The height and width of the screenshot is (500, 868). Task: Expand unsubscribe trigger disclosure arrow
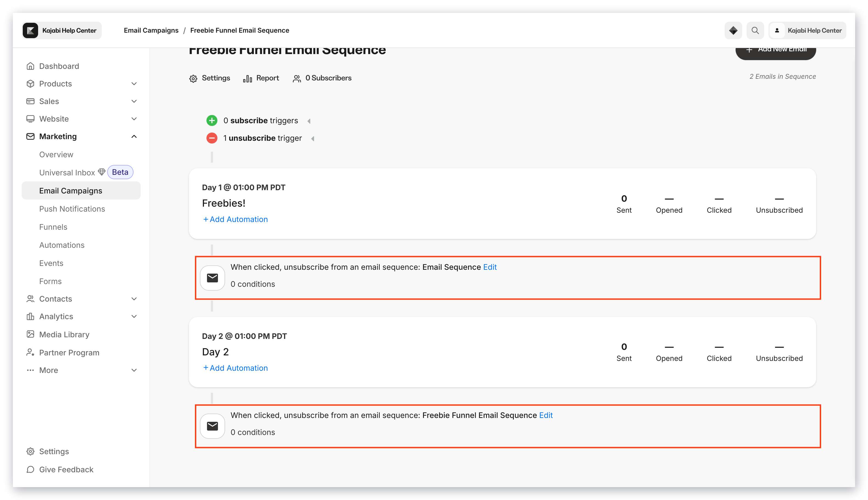(313, 138)
